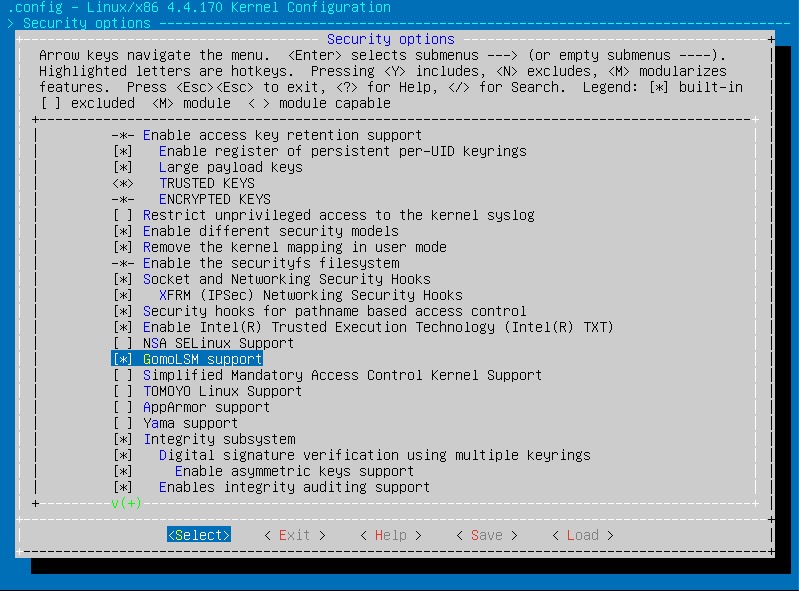799x591 pixels.
Task: Click the < Exit > button
Action: [x=295, y=535]
